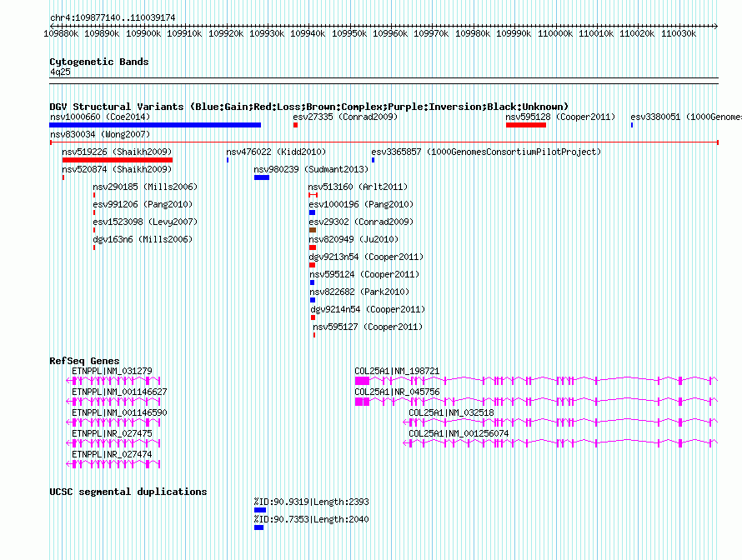The width and height of the screenshot is (742, 560).
Task: Click UCSC segmental duplications track title
Action: 128,492
